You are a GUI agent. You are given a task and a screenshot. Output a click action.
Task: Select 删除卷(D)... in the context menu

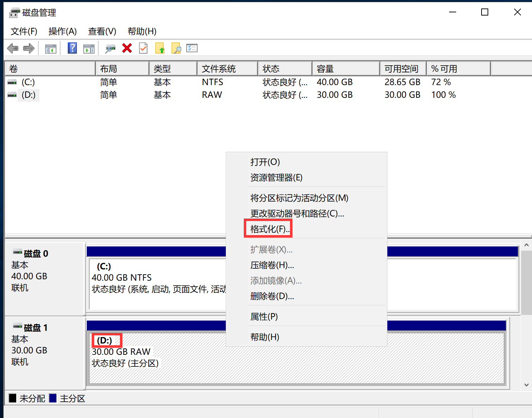click(306, 296)
